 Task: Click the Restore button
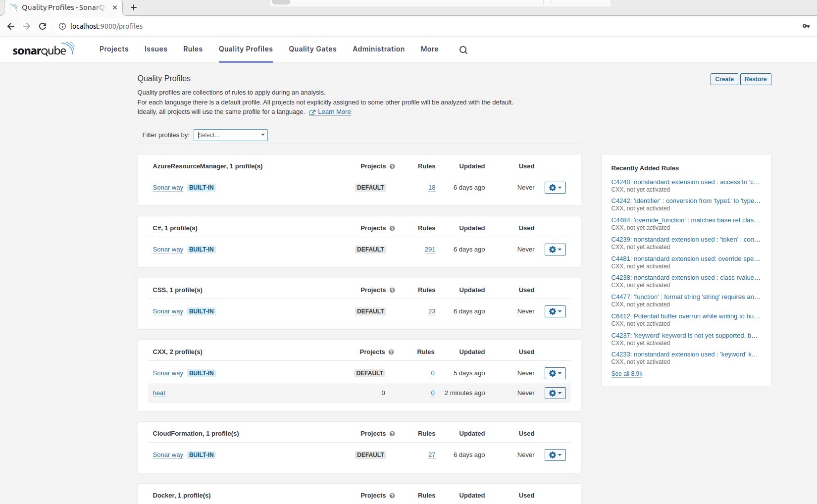[755, 79]
